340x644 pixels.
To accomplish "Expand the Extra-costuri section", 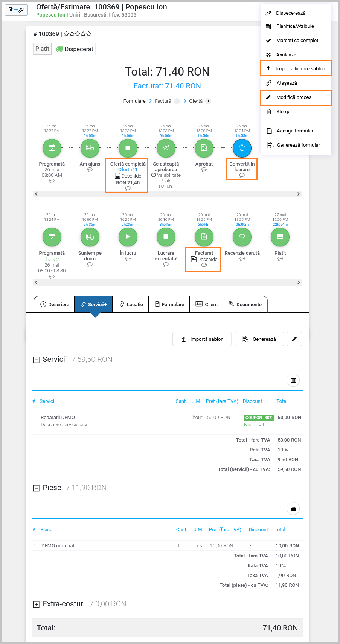I will pos(36,605).
